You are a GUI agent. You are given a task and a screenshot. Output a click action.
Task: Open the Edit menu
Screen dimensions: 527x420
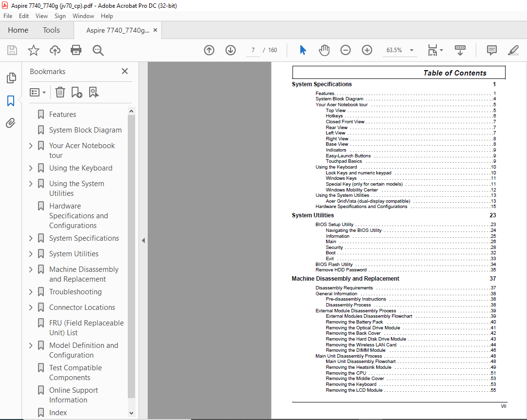(x=23, y=16)
